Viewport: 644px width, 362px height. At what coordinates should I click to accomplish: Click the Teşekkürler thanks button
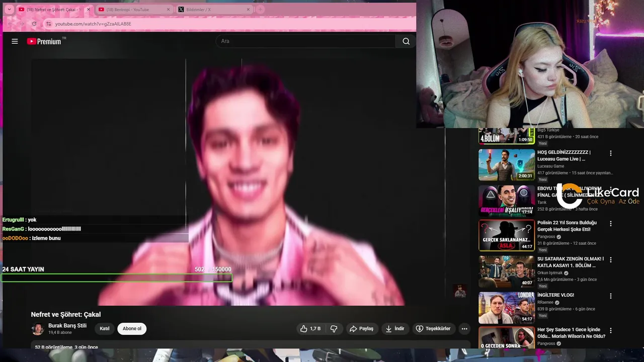pos(434,329)
